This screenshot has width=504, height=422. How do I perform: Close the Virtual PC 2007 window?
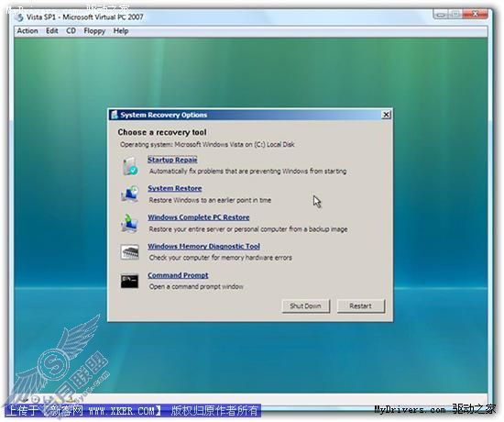coord(476,14)
